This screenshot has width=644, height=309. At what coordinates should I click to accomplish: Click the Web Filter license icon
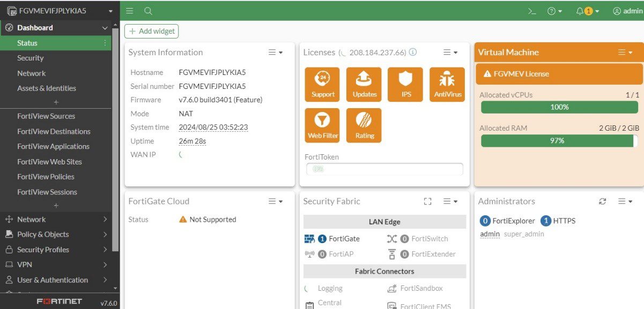[x=323, y=125]
